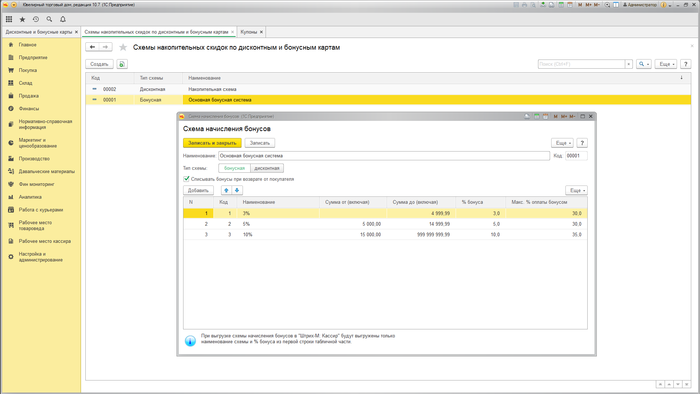Screen dimensions: 700x394
Task: Close the Купоны tab
Action: pyautogui.click(x=262, y=32)
